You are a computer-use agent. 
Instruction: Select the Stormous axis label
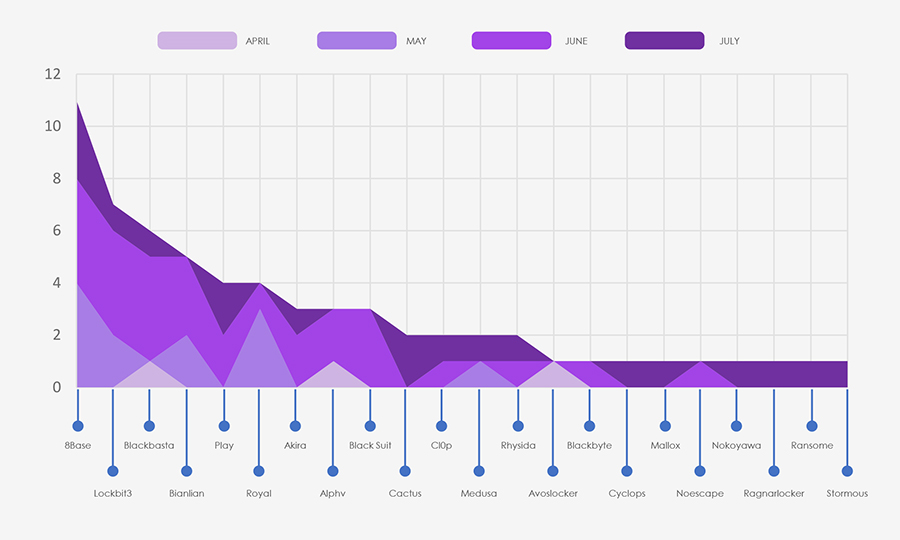pyautogui.click(x=847, y=494)
